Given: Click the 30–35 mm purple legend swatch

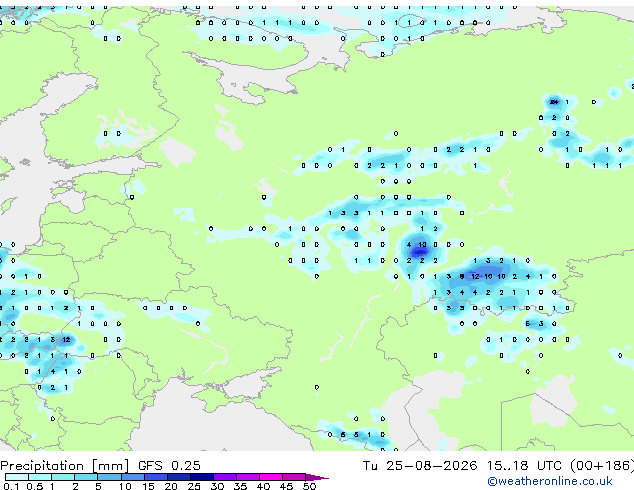Looking at the screenshot, I should [x=225, y=477].
